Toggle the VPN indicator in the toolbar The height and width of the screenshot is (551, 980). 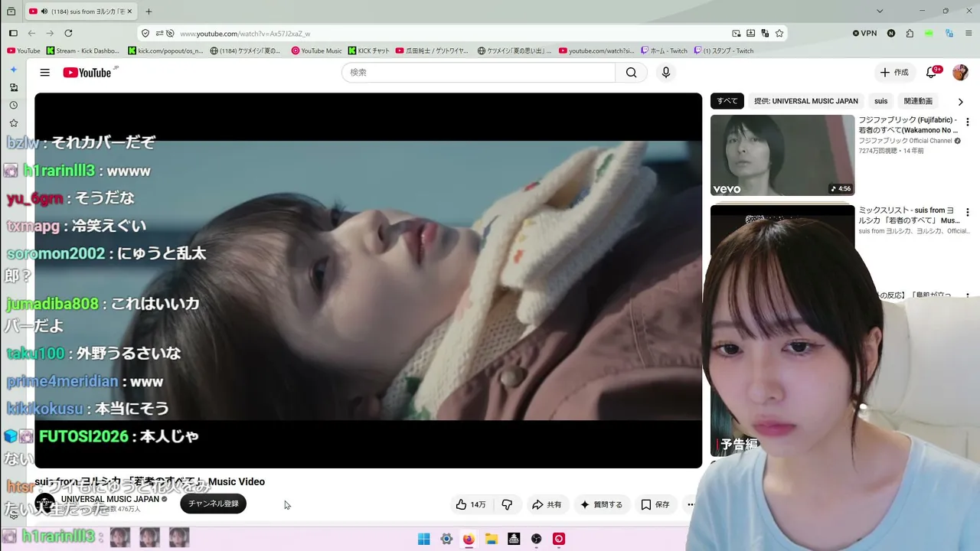864,33
